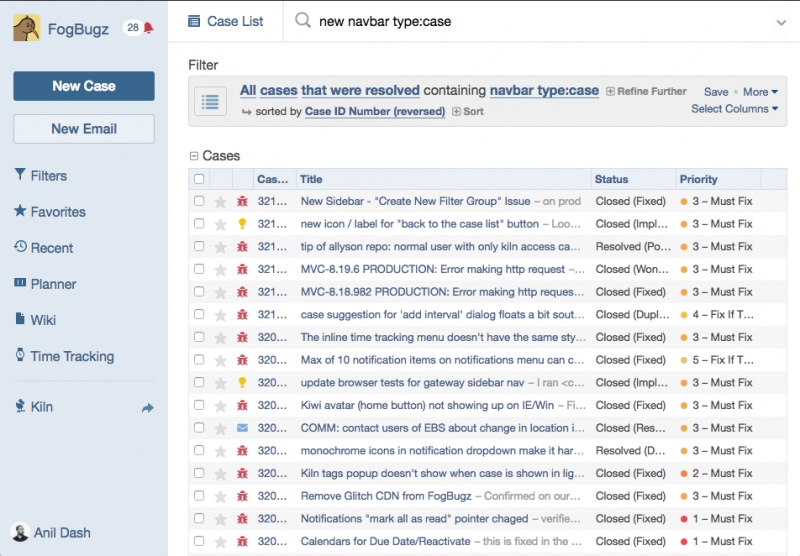Click the bug icon on Kiln tags popup row

pyautogui.click(x=242, y=473)
